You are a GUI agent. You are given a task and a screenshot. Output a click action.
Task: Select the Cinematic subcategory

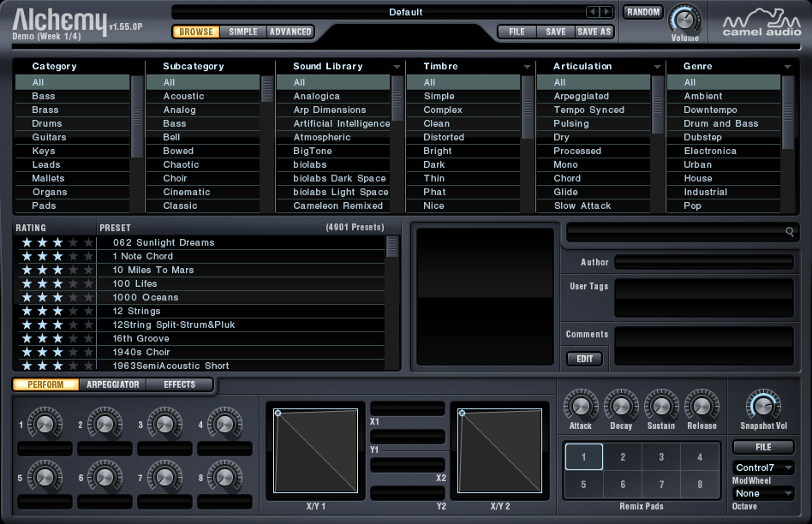point(203,192)
